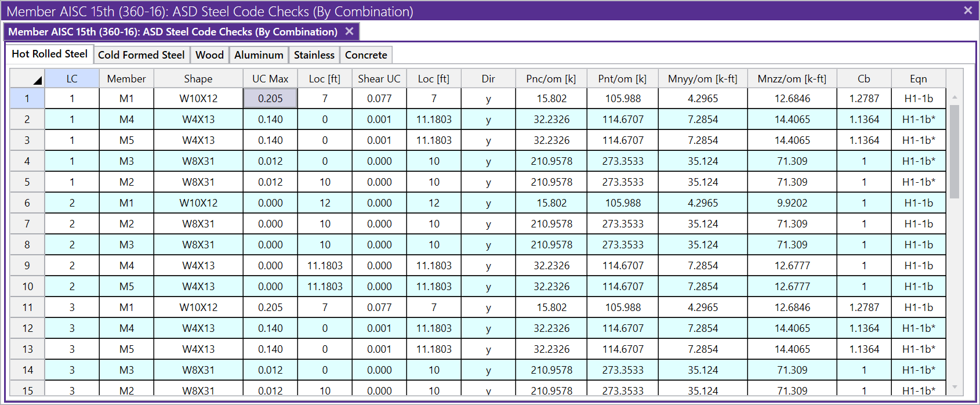
Task: Click Member cell M3 in row 14
Action: 126,370
